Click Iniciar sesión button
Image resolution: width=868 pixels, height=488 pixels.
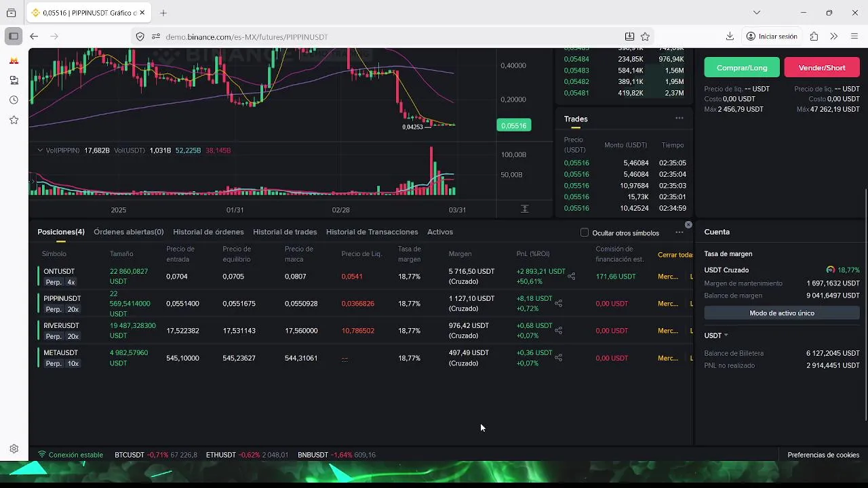click(772, 37)
